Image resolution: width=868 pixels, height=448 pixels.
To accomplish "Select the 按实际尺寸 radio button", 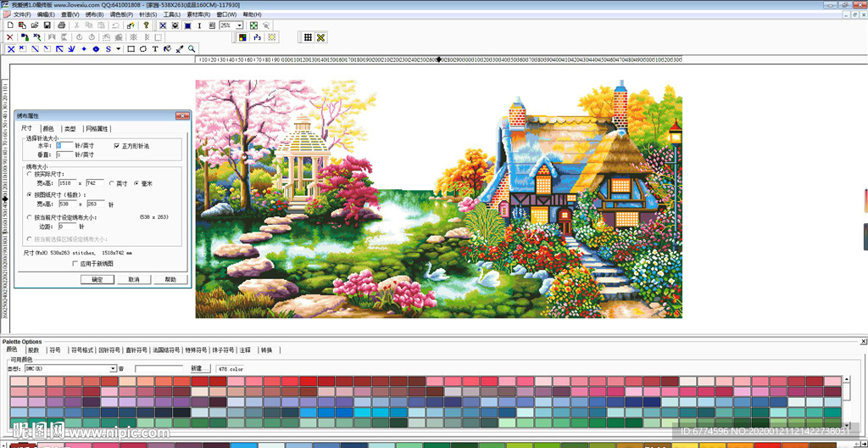I will point(29,174).
